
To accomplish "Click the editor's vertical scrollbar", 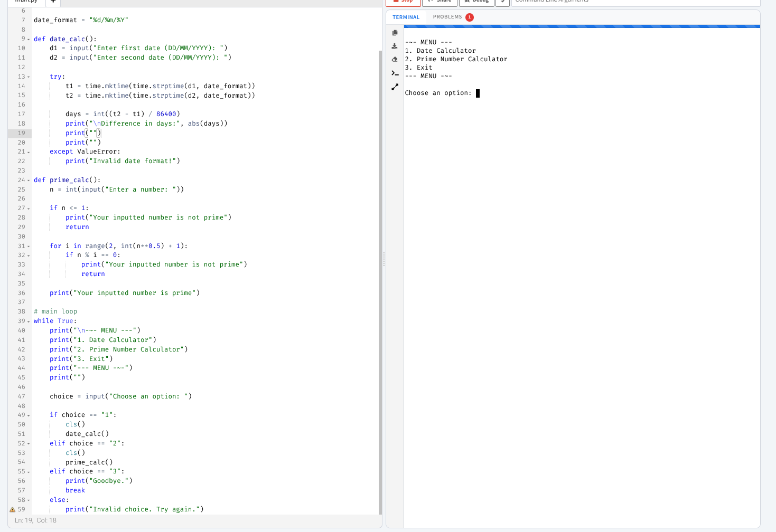I will (380, 282).
